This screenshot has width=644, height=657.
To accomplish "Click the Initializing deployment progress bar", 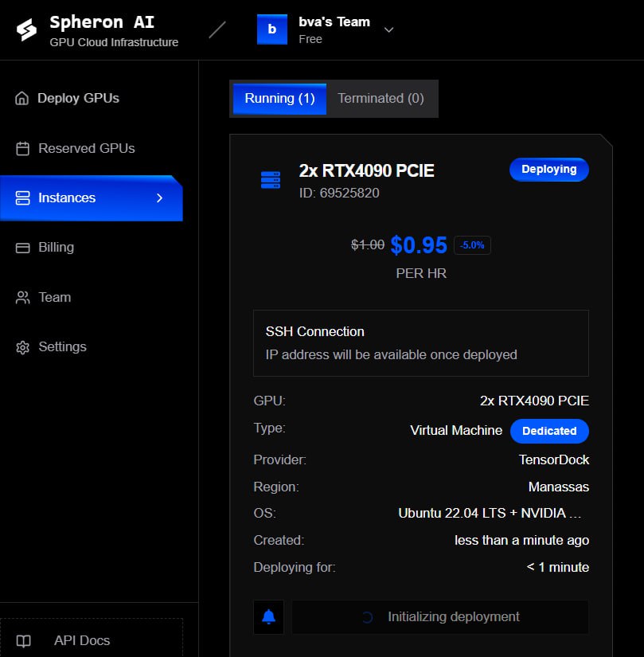I will point(440,617).
